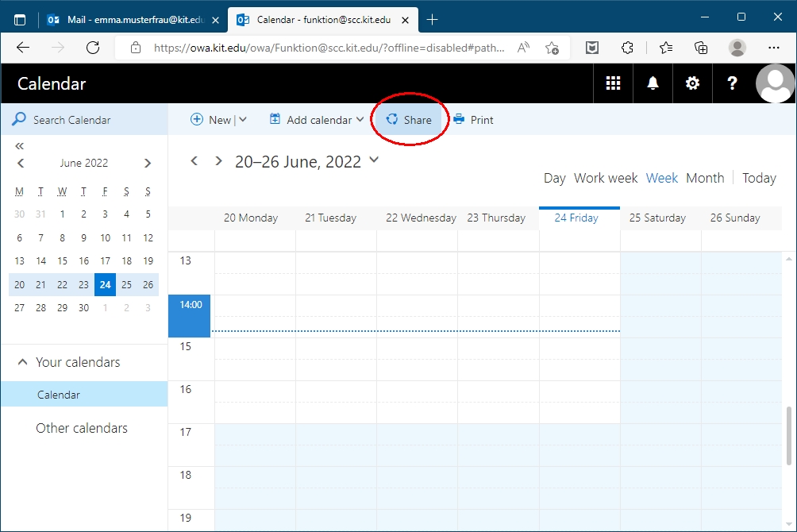Jump to Today

(x=759, y=178)
